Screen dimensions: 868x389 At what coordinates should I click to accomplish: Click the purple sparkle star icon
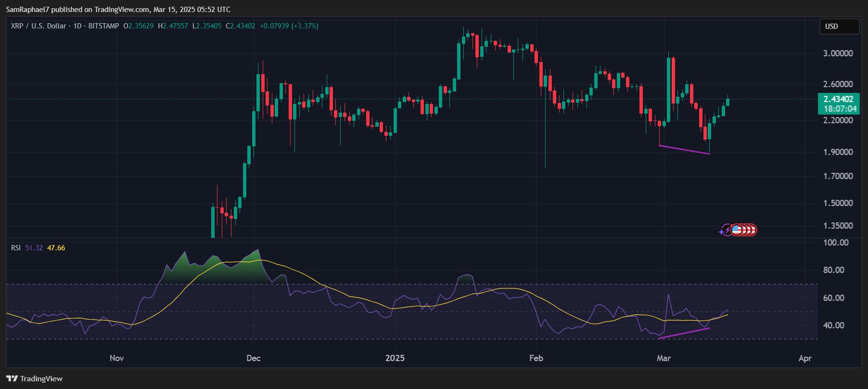pos(722,232)
